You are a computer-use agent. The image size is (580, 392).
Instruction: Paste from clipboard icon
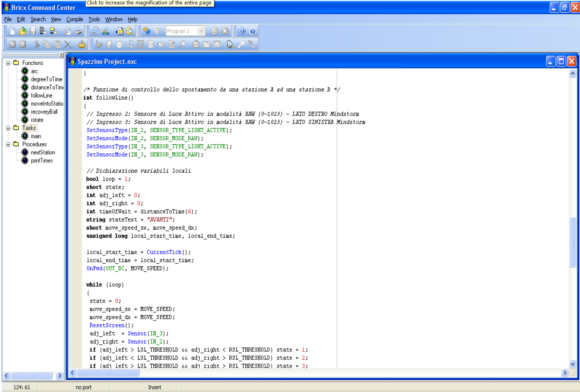click(x=58, y=44)
